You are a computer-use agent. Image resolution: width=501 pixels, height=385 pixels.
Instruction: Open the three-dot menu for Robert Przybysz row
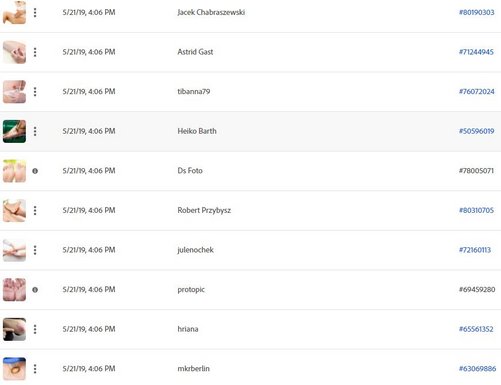(x=35, y=210)
